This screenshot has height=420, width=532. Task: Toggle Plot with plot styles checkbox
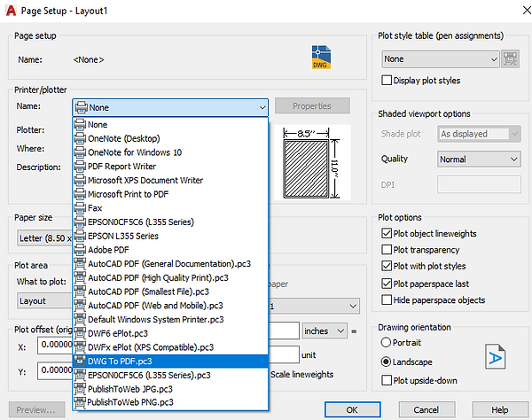coord(387,266)
